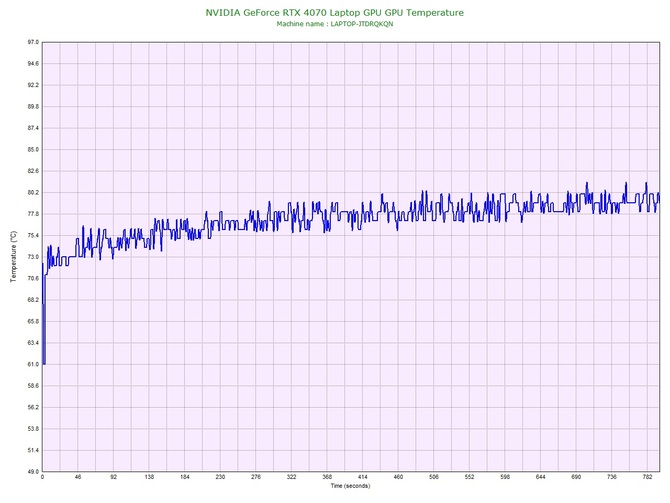Click the 644 tick on time axis
670x503 pixels.
[541, 477]
